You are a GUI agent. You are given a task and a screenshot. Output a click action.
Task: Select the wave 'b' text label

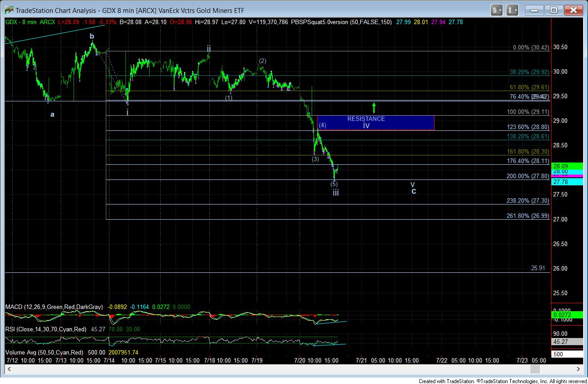(92, 36)
